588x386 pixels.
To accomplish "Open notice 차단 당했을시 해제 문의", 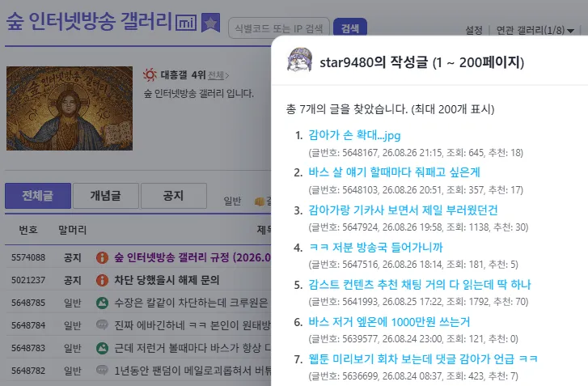I will tap(167, 280).
